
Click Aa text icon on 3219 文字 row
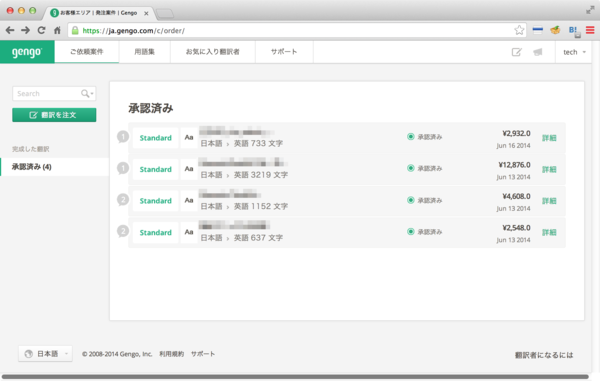coord(189,169)
